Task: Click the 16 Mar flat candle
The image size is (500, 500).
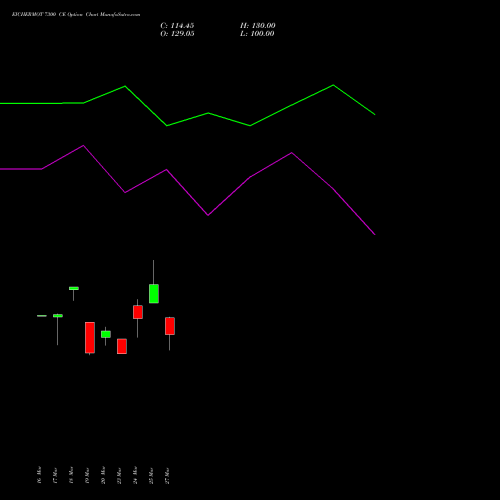Action: [42, 316]
